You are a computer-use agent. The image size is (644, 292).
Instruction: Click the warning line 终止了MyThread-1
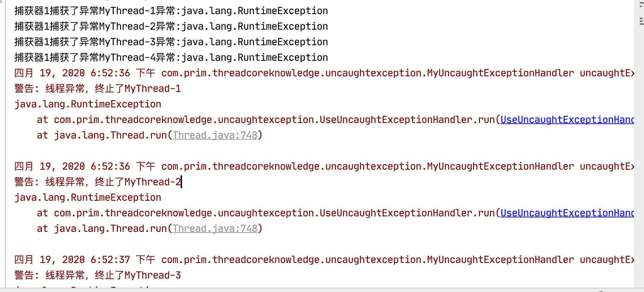tap(98, 89)
